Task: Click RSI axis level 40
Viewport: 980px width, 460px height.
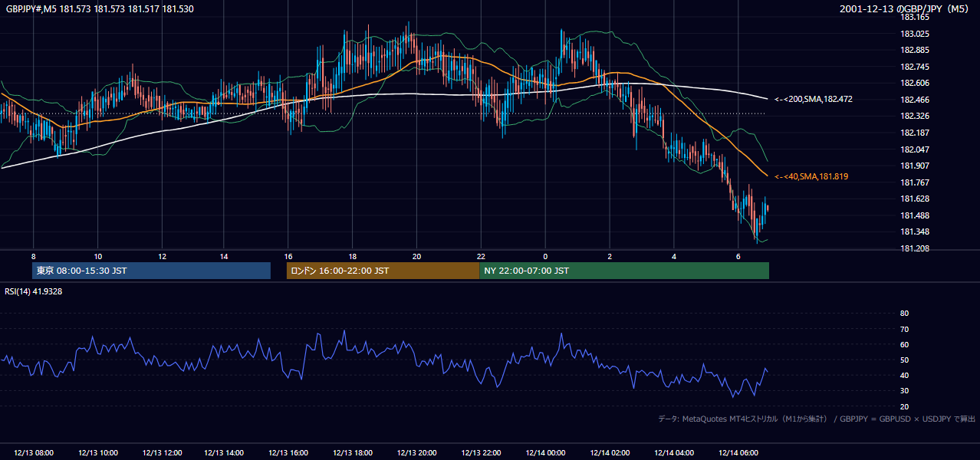Action: [904, 375]
